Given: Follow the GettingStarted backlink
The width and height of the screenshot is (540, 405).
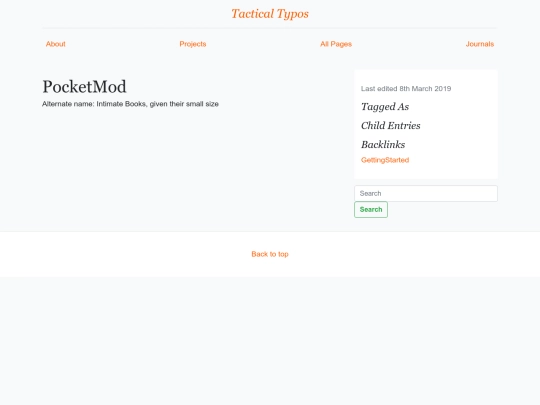Looking at the screenshot, I should 385,160.
